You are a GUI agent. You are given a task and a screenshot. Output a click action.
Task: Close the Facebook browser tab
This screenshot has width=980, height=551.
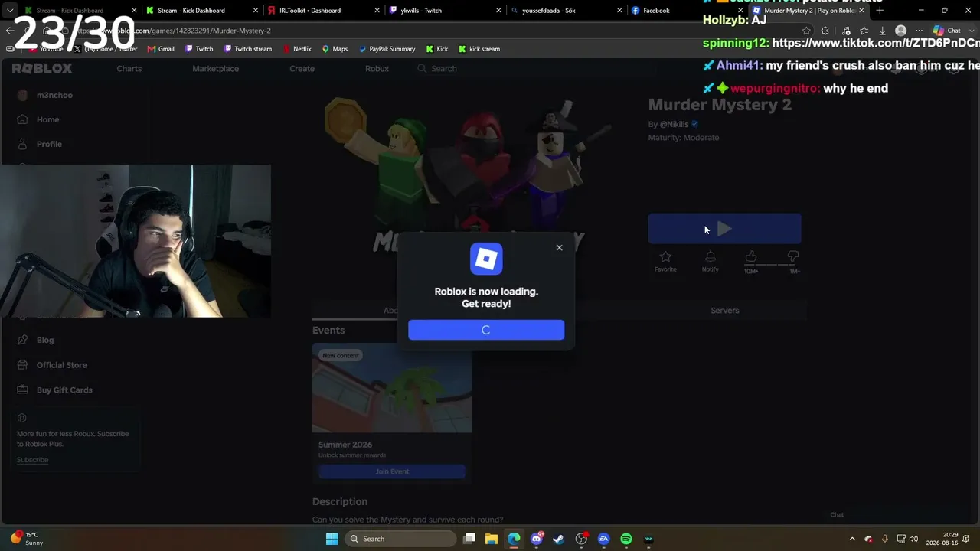coord(740,11)
